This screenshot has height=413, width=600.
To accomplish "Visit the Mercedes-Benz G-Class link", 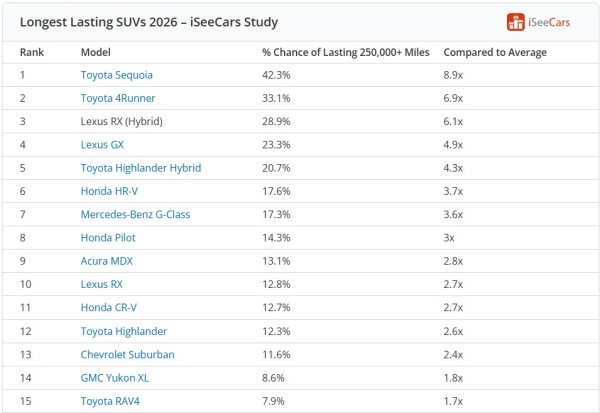I will click(x=135, y=214).
